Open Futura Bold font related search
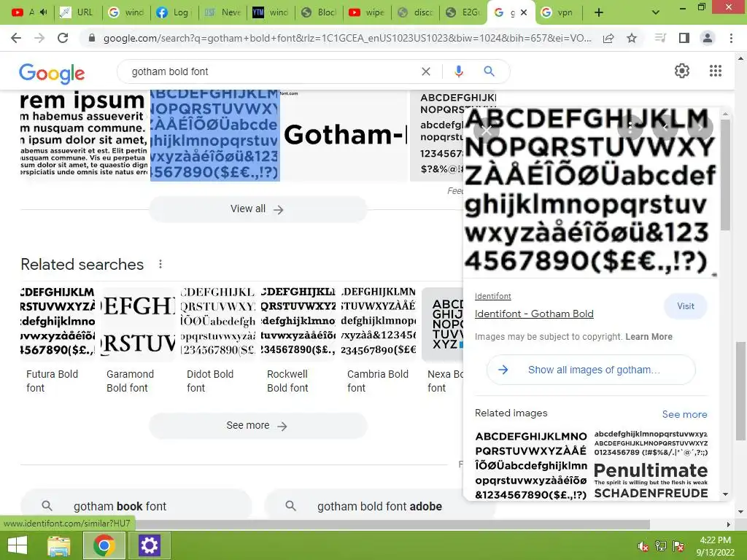Screen dimensions: 747x560 tap(58, 340)
